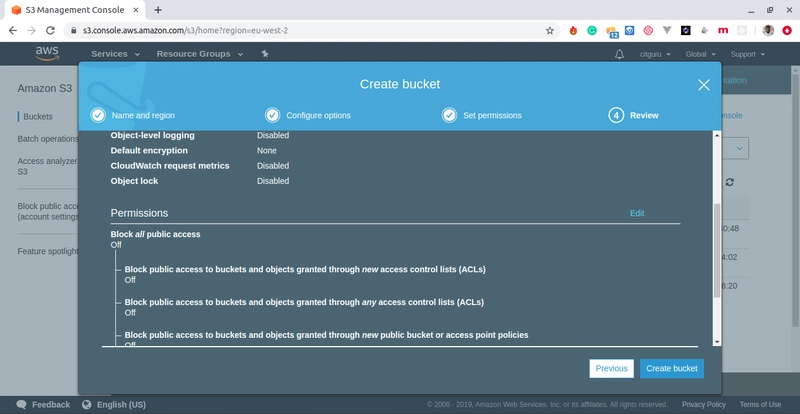Click the Amazon S3 sidebar heading

(45, 88)
